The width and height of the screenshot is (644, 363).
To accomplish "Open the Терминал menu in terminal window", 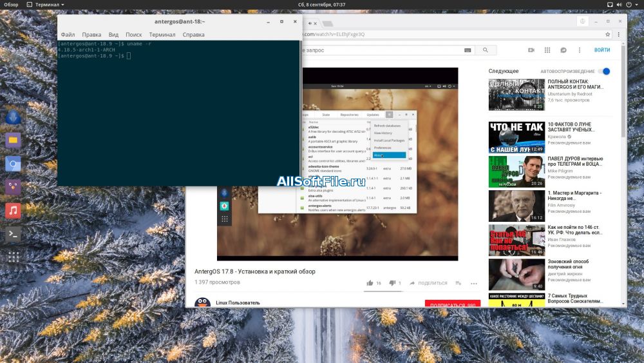I will click(x=162, y=35).
